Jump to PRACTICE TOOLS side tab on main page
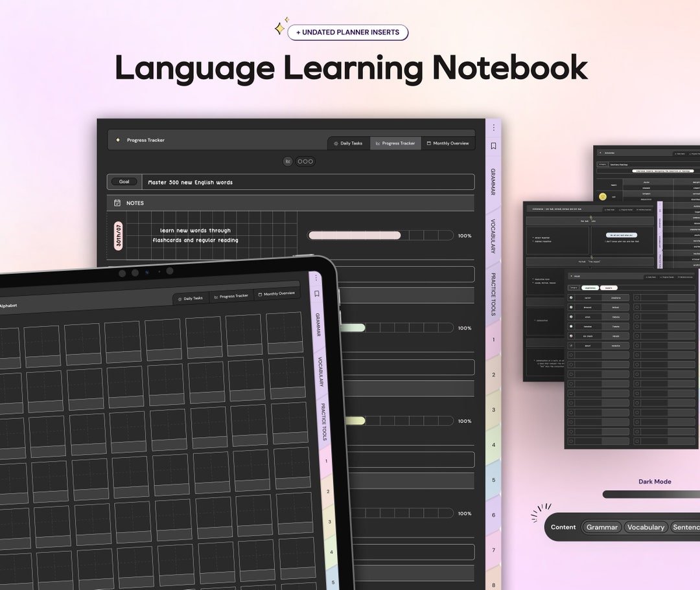This screenshot has width=700, height=590. click(x=493, y=294)
